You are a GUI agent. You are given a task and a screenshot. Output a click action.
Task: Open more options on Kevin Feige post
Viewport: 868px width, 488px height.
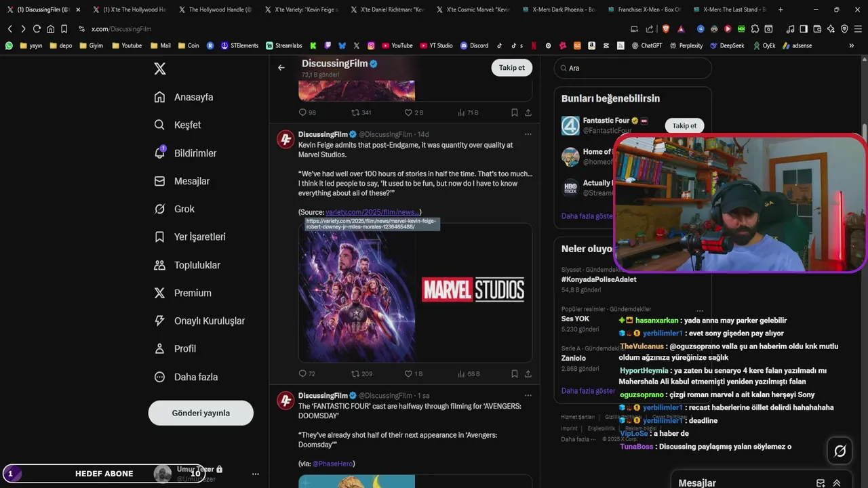point(528,134)
